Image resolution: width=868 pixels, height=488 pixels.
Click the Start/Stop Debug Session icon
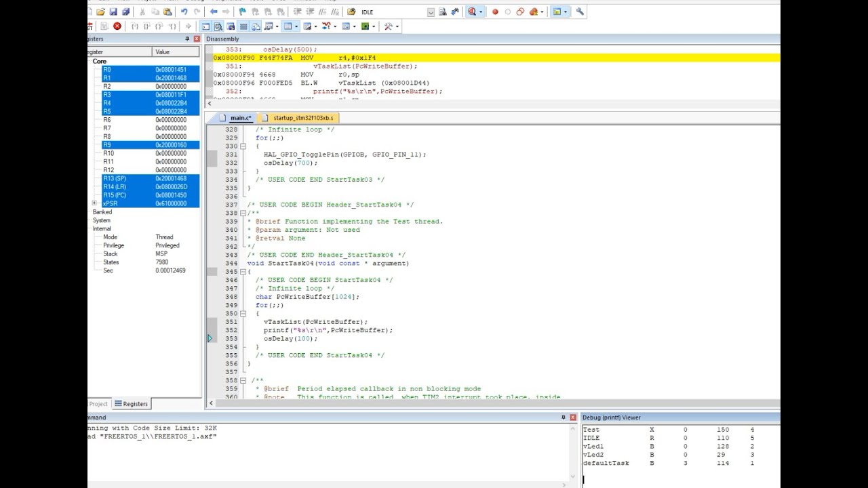tap(471, 12)
